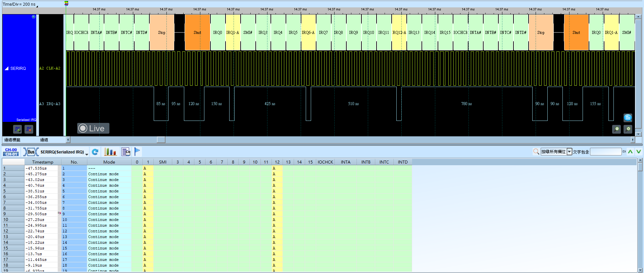644x273 pixels.
Task: Click the table vertical scrollbar down arrow
Action: coord(640,270)
